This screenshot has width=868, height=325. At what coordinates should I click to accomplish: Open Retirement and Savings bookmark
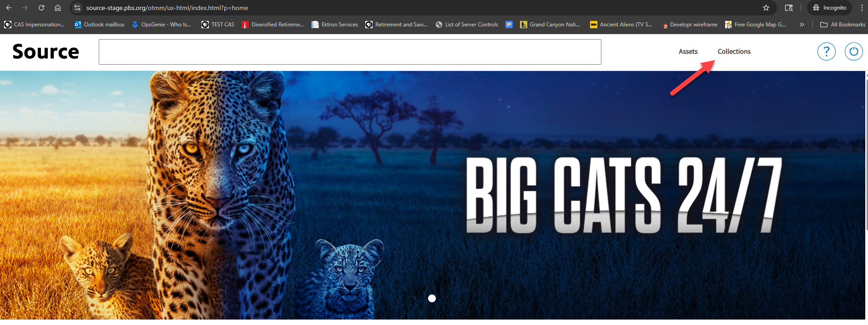(397, 25)
